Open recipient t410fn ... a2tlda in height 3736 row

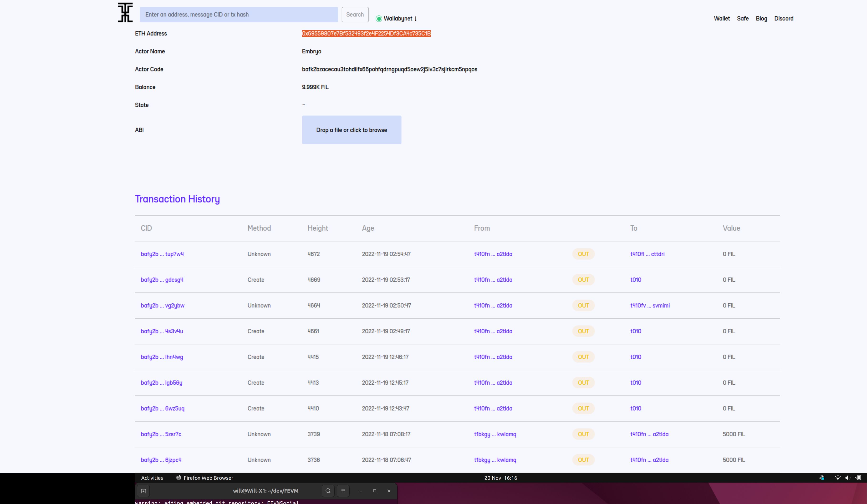(x=649, y=460)
